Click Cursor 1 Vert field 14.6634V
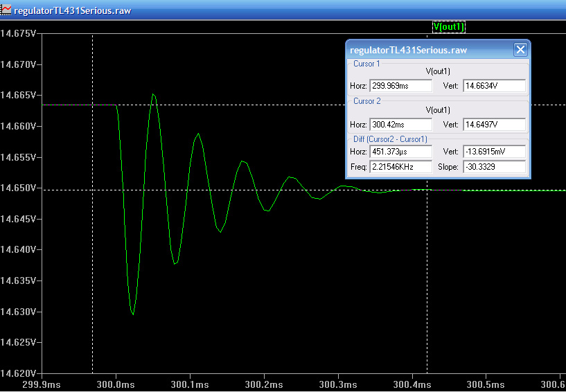This screenshot has width=566, height=392. tap(494, 86)
